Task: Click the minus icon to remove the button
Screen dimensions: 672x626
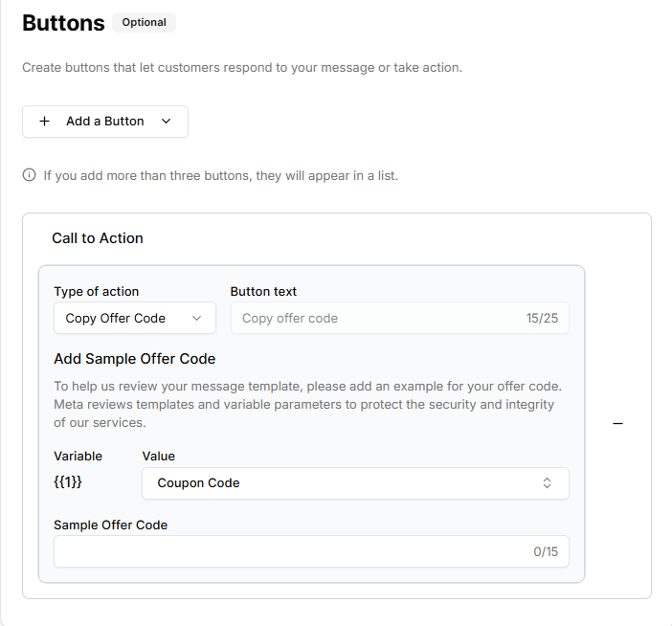Action: point(617,423)
